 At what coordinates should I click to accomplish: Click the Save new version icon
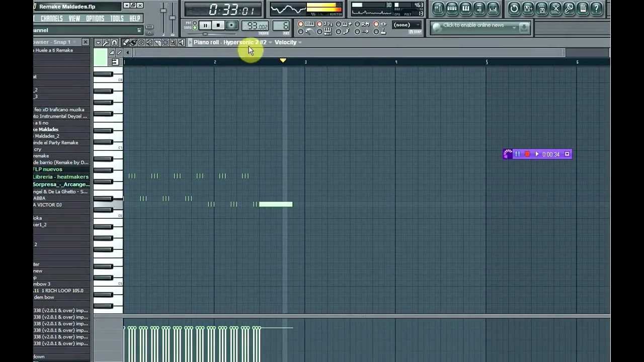click(x=528, y=9)
